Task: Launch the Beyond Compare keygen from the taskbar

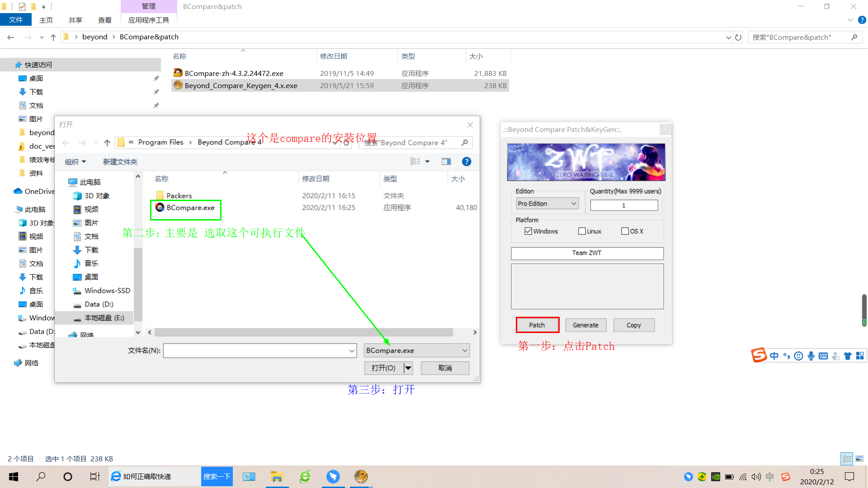Action: (361, 476)
